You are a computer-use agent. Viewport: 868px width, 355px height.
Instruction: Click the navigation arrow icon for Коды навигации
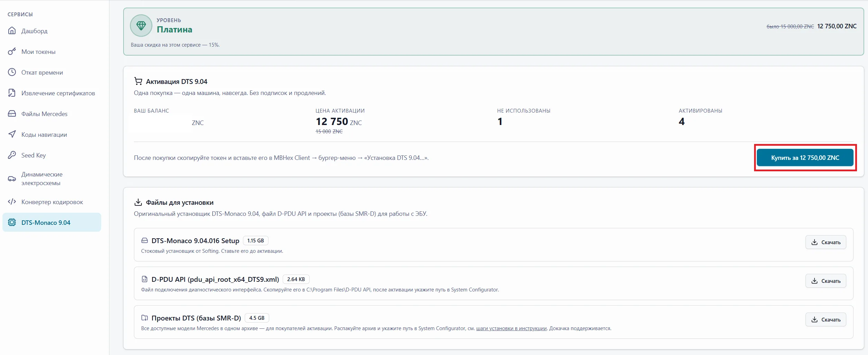coord(12,134)
